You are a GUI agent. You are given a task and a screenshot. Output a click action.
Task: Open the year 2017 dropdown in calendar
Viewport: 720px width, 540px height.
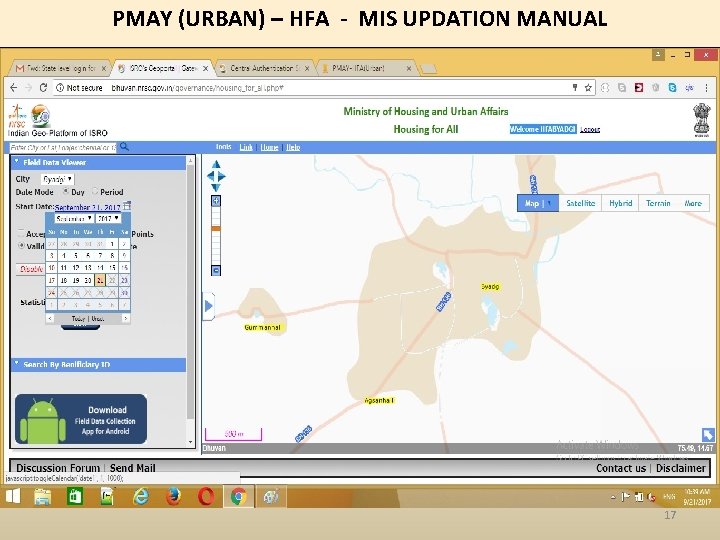108,219
